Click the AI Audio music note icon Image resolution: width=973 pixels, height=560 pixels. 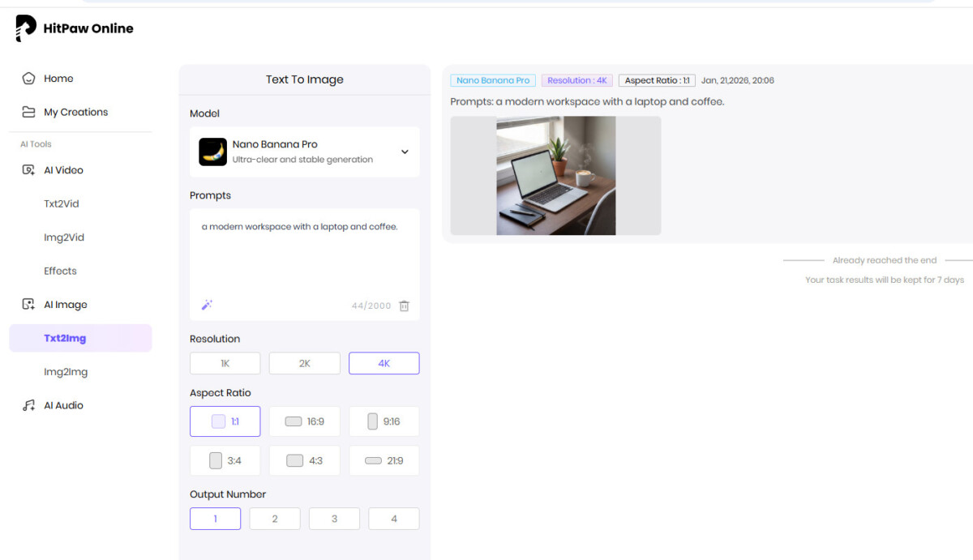tap(29, 405)
